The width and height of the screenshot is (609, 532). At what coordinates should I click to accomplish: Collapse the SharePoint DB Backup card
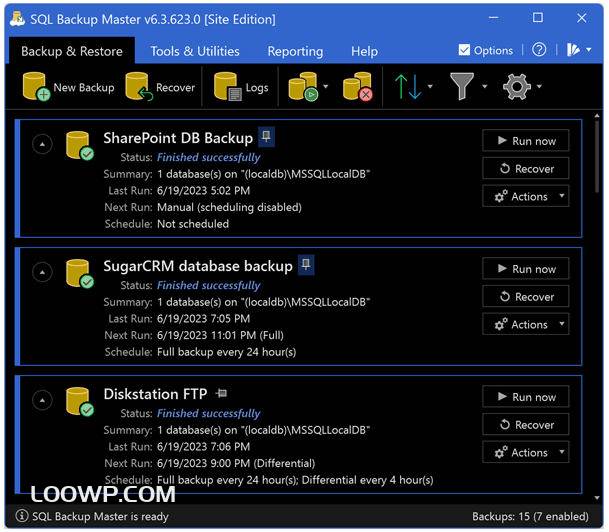[x=42, y=144]
